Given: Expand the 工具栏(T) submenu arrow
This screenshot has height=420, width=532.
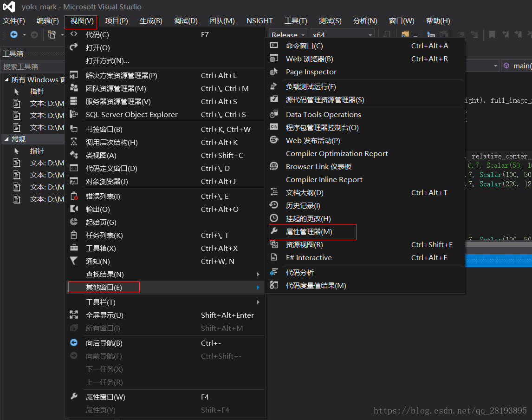Looking at the screenshot, I should [258, 302].
